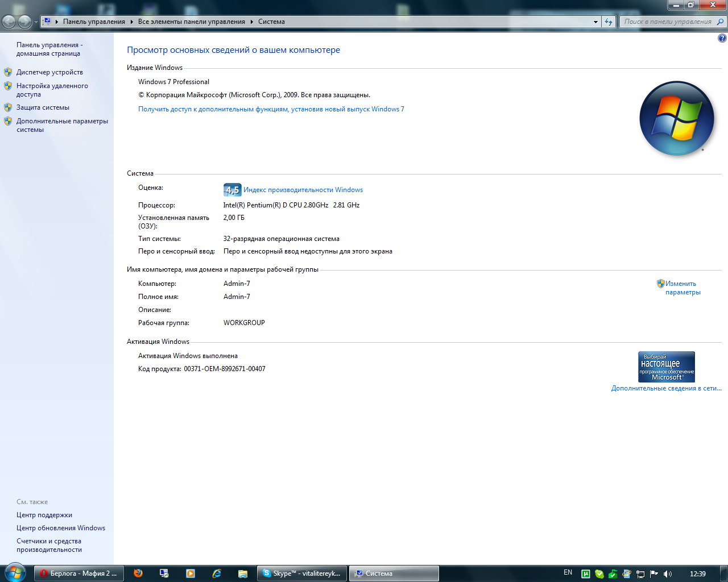Click the "Система" breadcrumb
Image resolution: width=728 pixels, height=582 pixels.
271,22
